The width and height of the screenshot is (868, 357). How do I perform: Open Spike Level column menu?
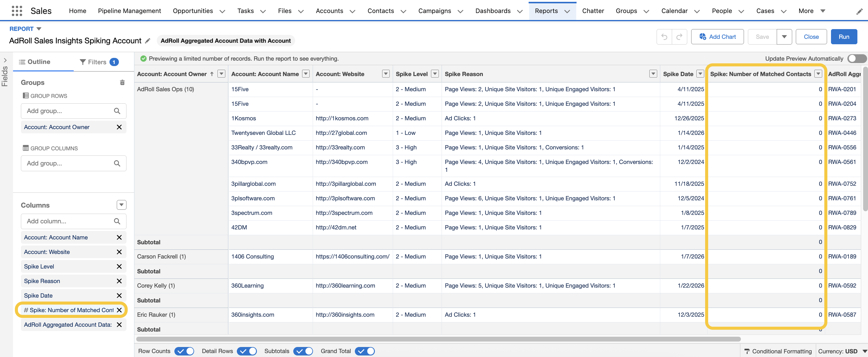(x=435, y=74)
